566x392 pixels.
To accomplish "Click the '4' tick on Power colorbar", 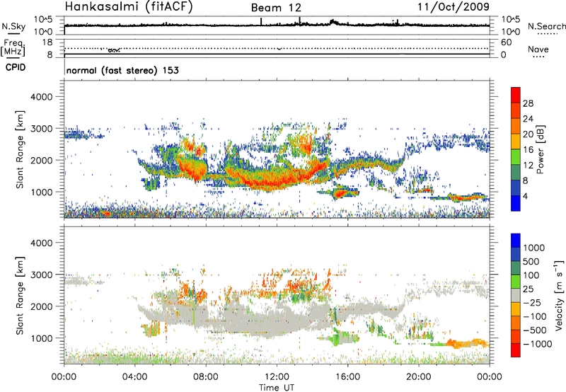I will tap(525, 196).
